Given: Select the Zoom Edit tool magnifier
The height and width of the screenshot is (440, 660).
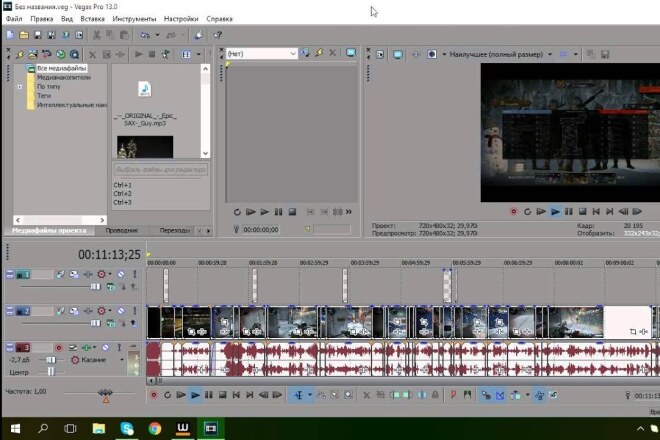Looking at the screenshot, I should click(348, 395).
